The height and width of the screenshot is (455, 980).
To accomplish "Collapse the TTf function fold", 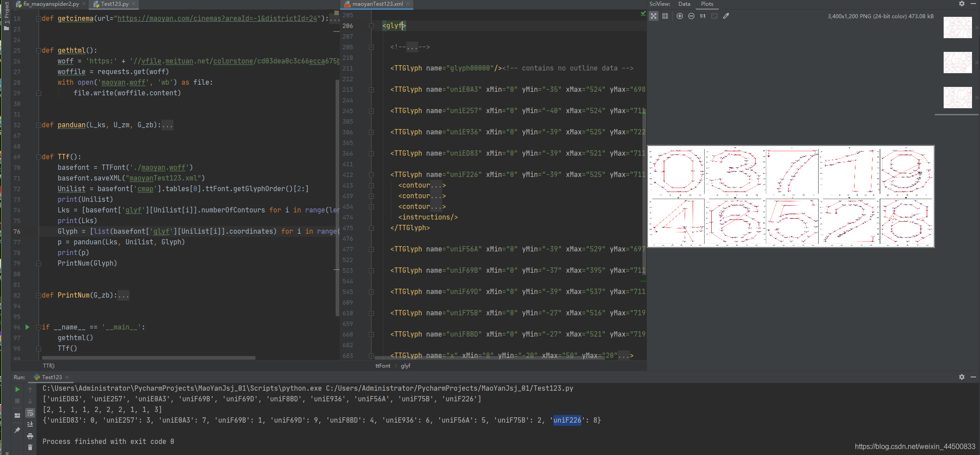I will click(39, 157).
